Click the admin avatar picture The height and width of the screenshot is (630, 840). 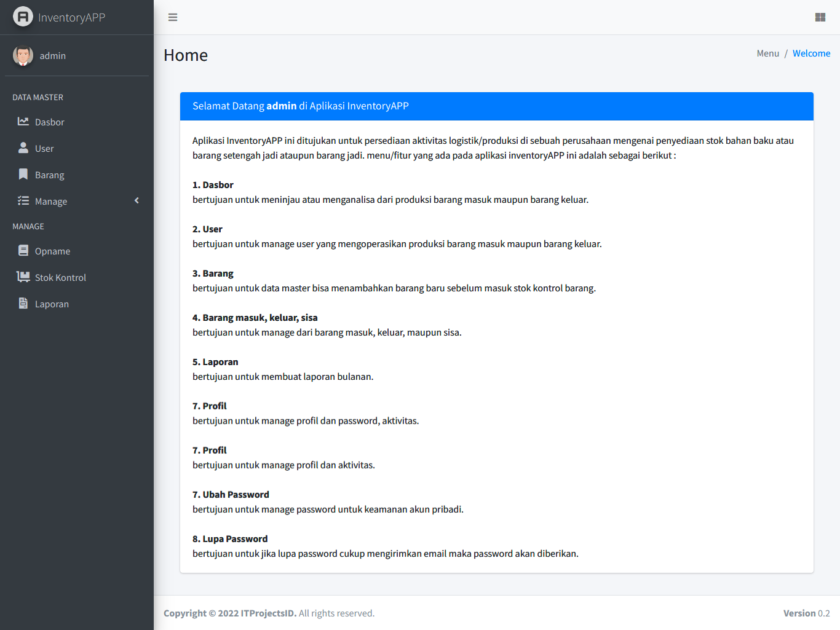click(23, 56)
